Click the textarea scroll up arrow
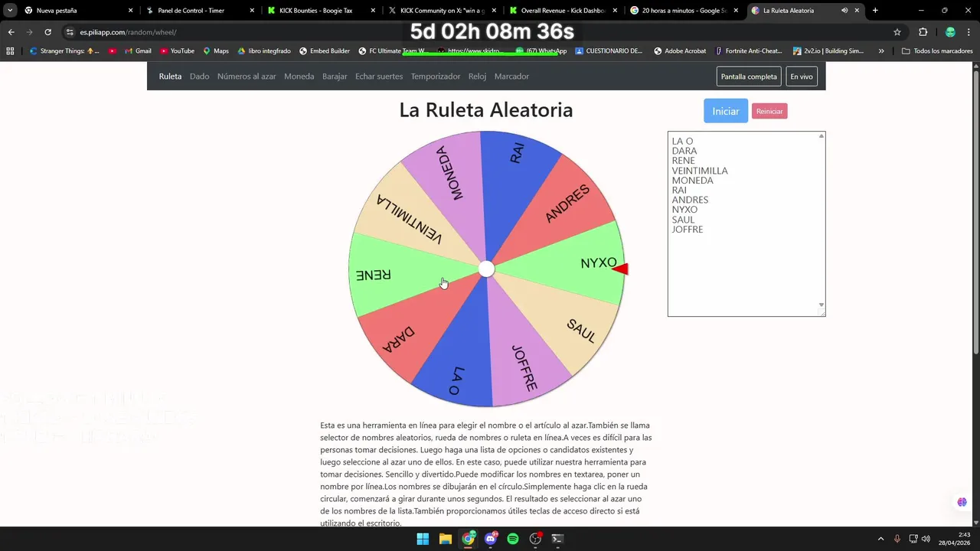980x551 pixels. [x=822, y=136]
